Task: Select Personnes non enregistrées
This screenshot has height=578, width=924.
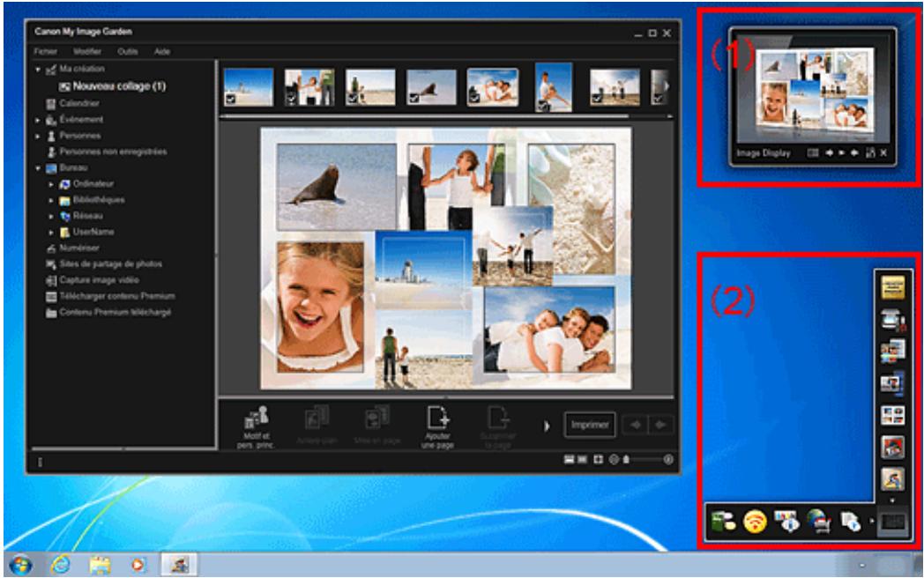Action: click(x=113, y=152)
